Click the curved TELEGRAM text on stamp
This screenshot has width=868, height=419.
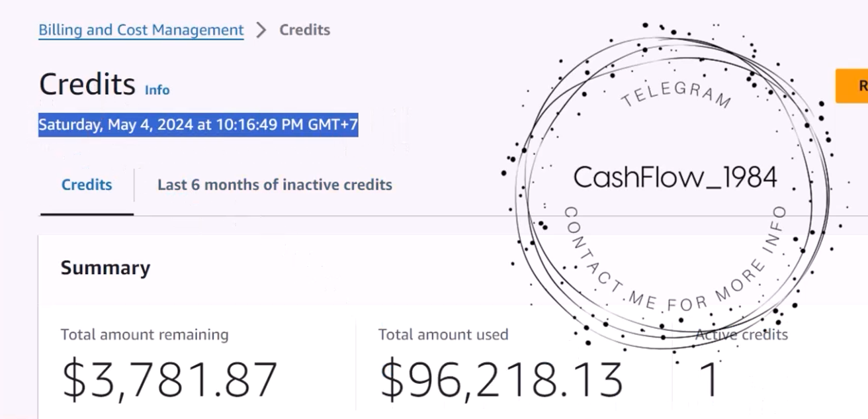[677, 91]
